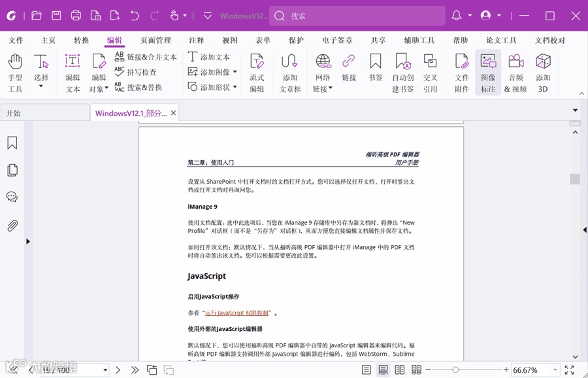
Task: Click the Save icon in title bar
Action: tap(56, 16)
